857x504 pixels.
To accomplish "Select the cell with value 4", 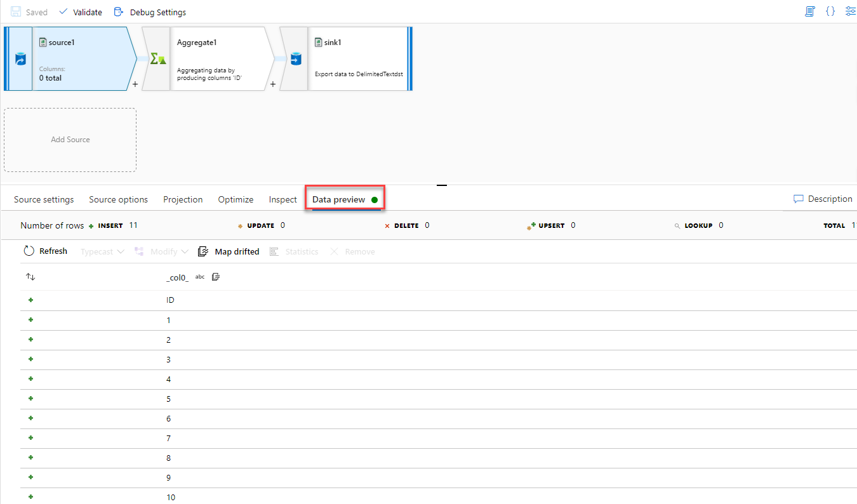I will click(x=168, y=379).
